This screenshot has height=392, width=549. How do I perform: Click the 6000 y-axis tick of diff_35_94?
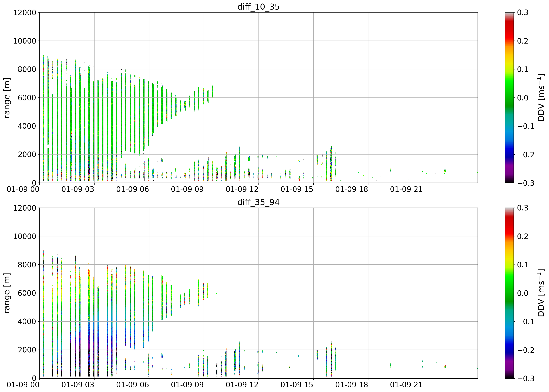point(27,293)
